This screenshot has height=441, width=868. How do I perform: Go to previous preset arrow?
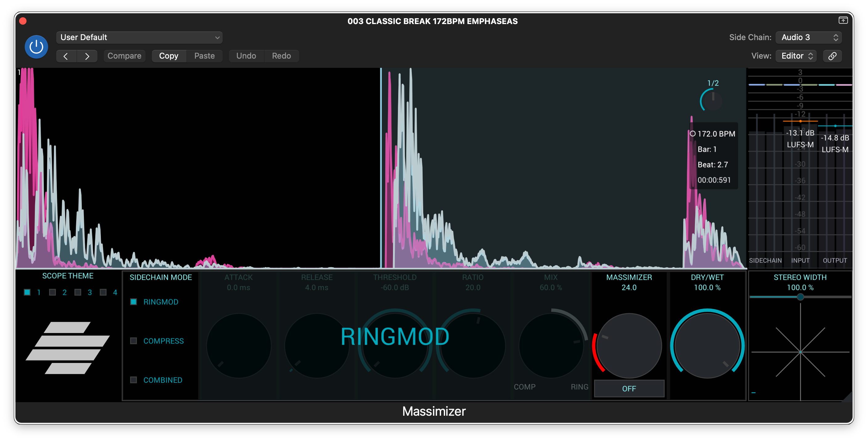[66, 56]
